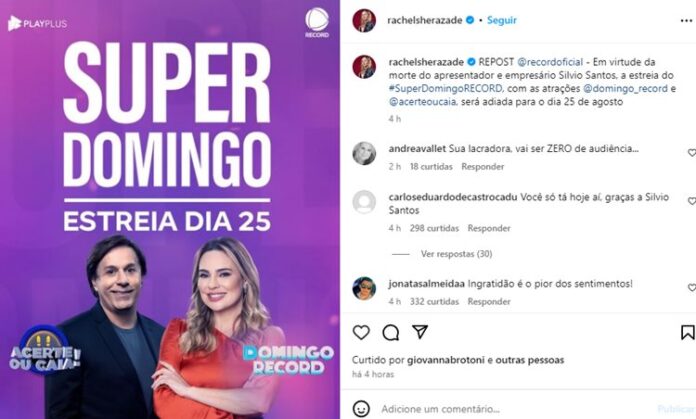
Task: Reply to jonatasalmeidaa's comment
Action: point(489,301)
